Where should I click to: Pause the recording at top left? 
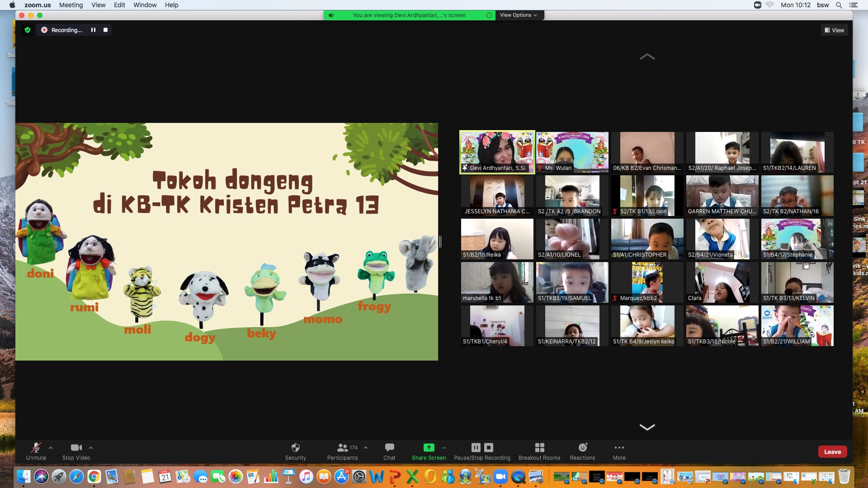click(x=93, y=30)
